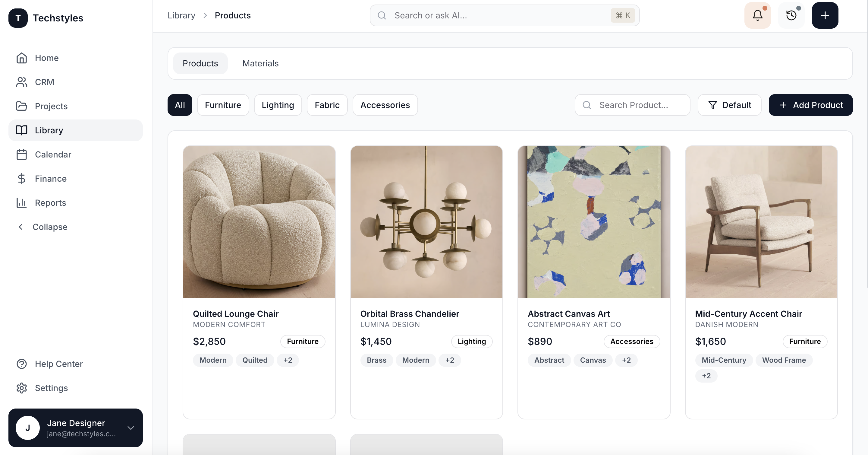This screenshot has height=455, width=868.
Task: Open CRM from the sidebar
Action: point(45,82)
